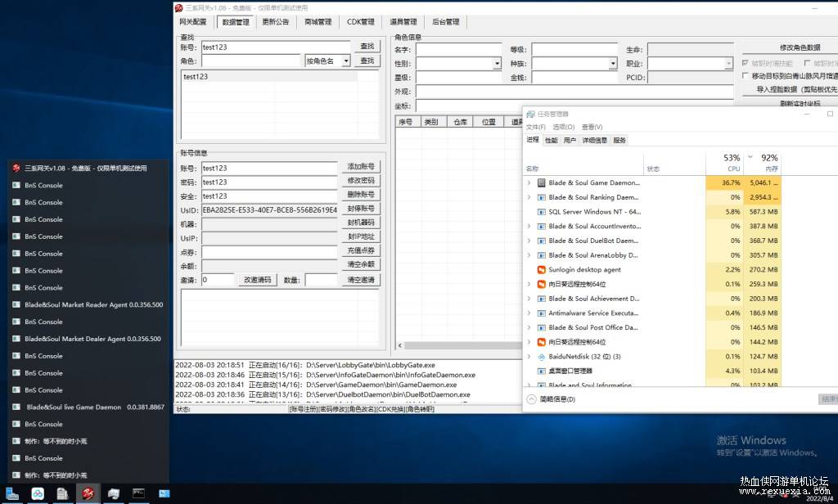
Task: Click the 修改密码 button
Action: [361, 181]
